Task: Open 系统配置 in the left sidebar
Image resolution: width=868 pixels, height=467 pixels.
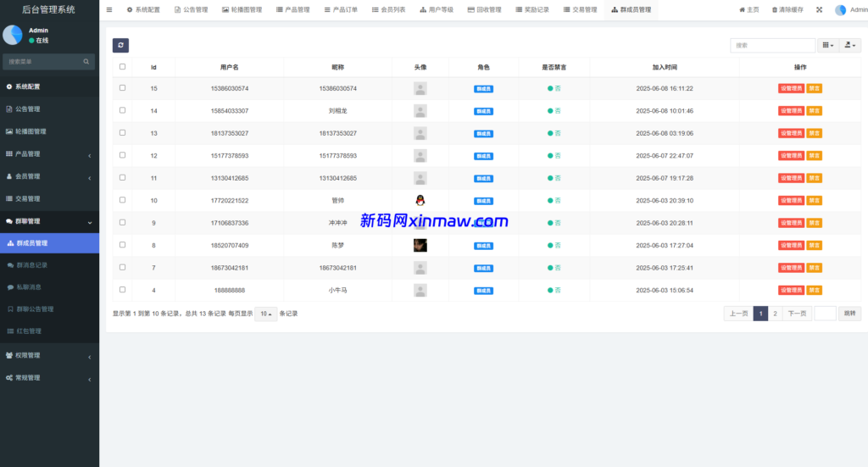Action: 50,86
